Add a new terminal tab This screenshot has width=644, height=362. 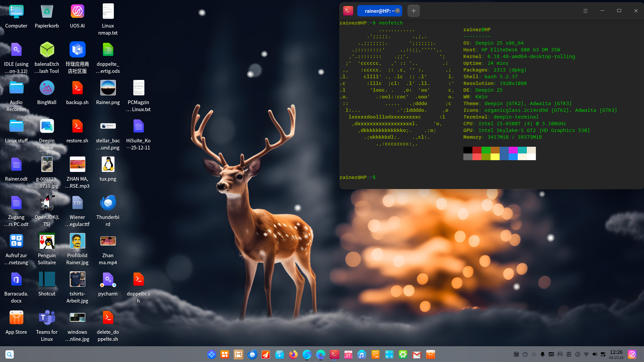tap(414, 11)
